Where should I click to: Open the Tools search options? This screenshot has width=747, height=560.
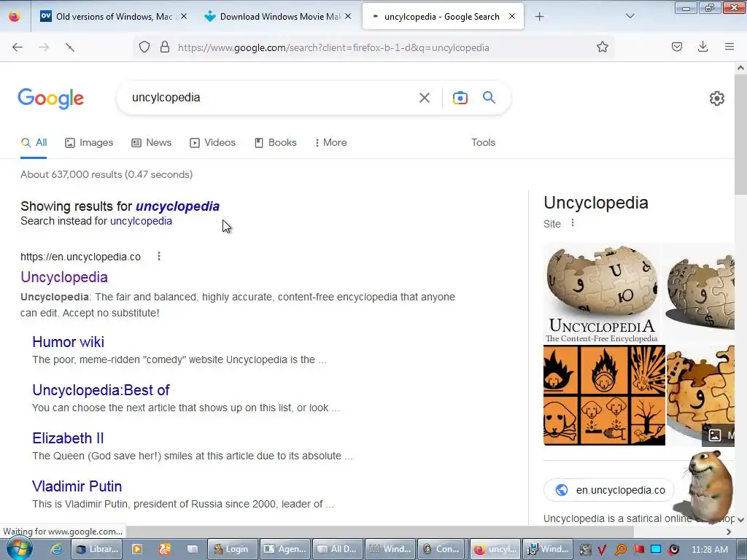[x=483, y=142]
